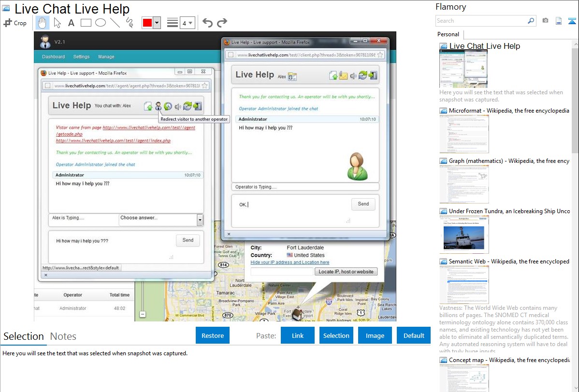Open the color picker dropdown arrow

(x=157, y=23)
